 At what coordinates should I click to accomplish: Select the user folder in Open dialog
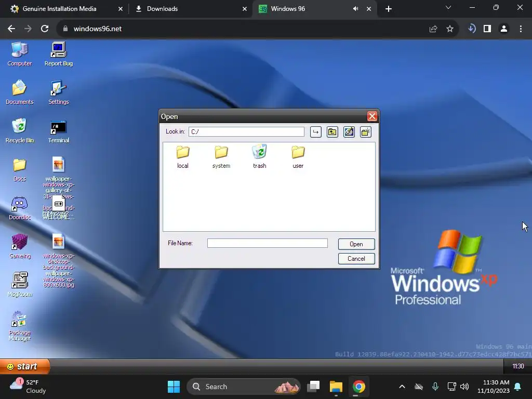[298, 157]
